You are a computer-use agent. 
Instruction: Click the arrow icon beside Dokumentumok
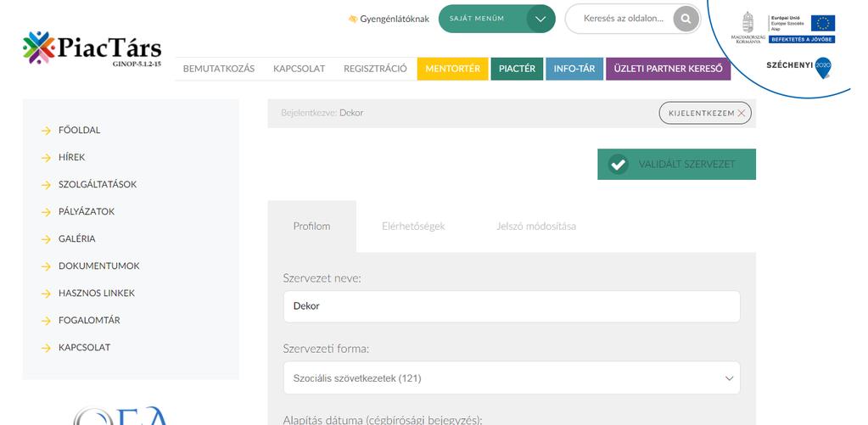tap(46, 266)
